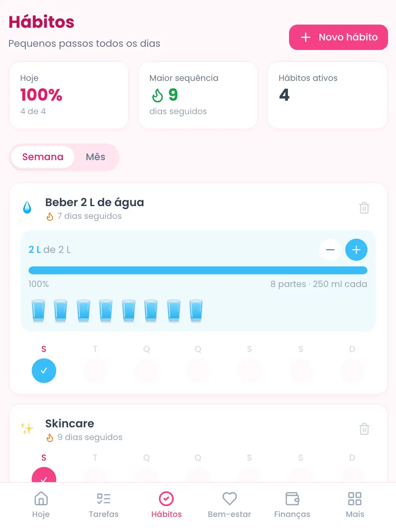Click the blue water progress bar
This screenshot has width=396, height=532.
pyautogui.click(x=198, y=270)
